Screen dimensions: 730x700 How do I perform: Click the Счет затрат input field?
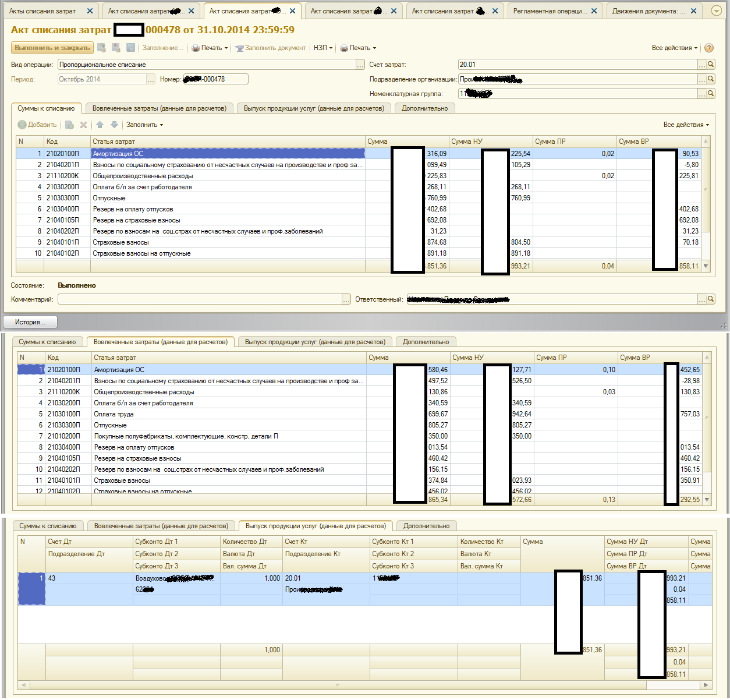(x=577, y=65)
